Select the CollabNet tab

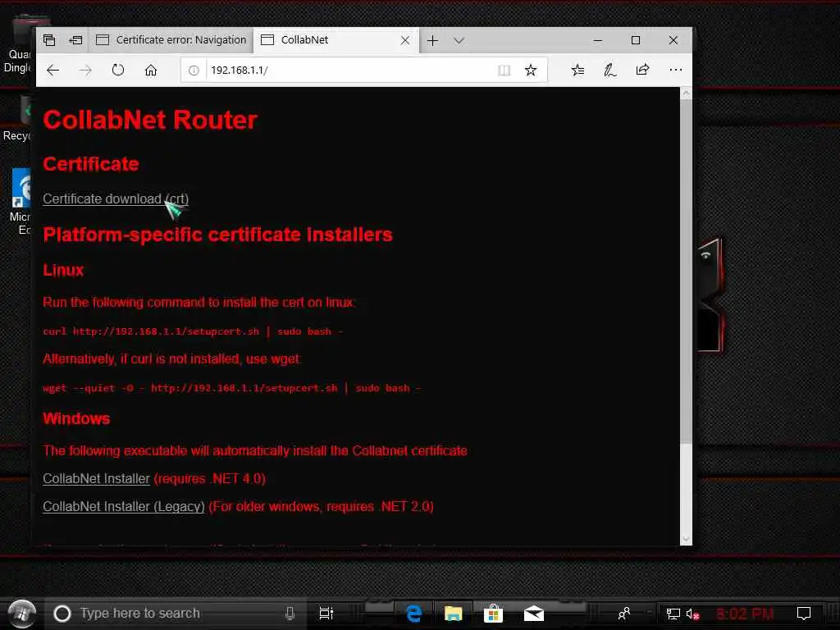coord(326,40)
